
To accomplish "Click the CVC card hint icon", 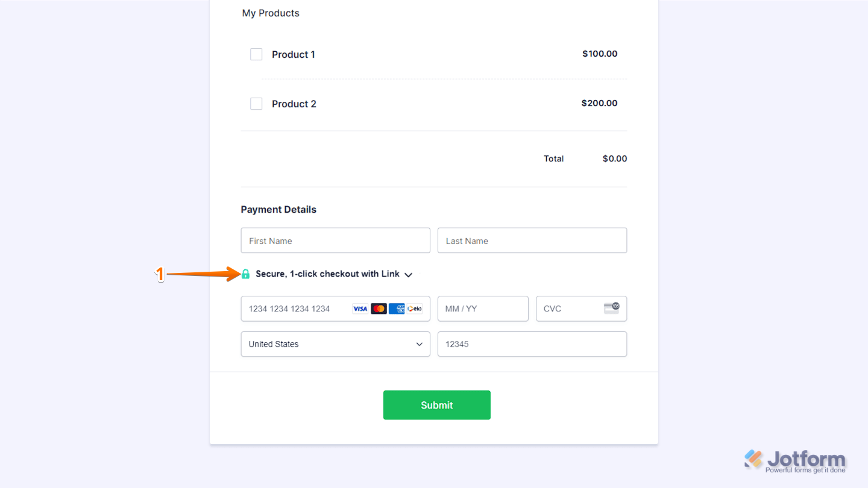I will (x=612, y=307).
